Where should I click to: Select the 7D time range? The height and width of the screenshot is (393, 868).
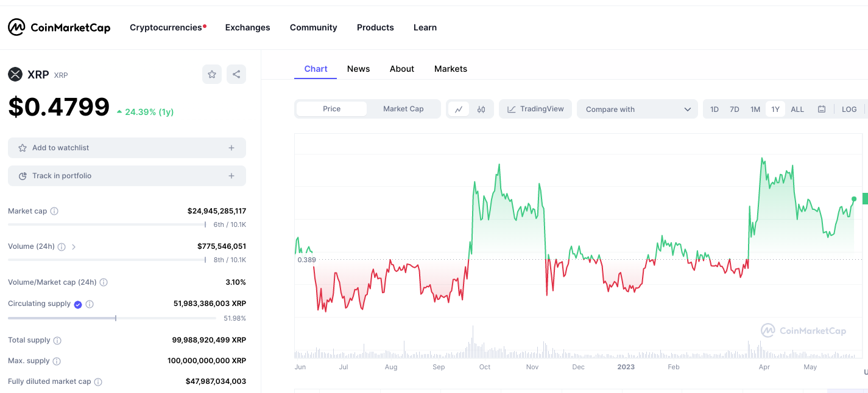pos(735,110)
